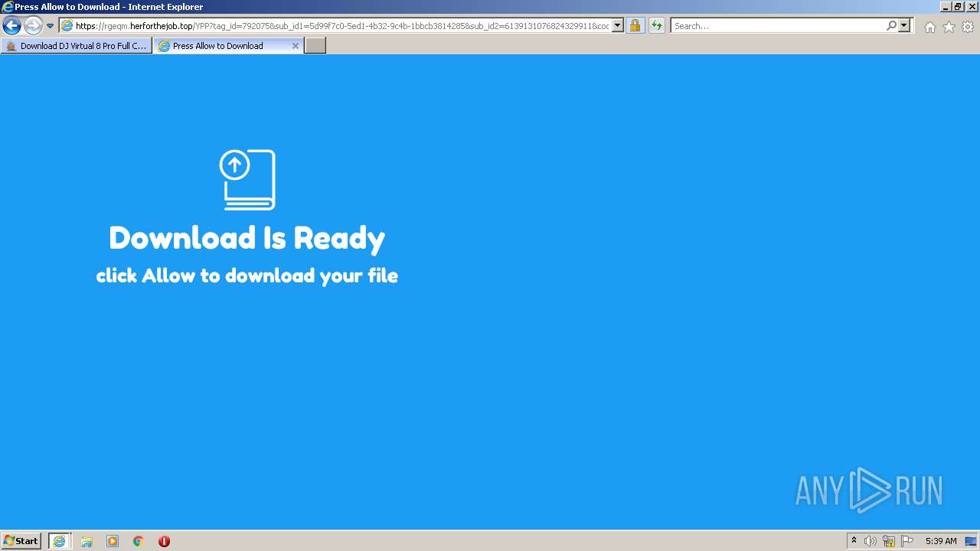Launch Windows Media Player from taskbar

coord(113,541)
